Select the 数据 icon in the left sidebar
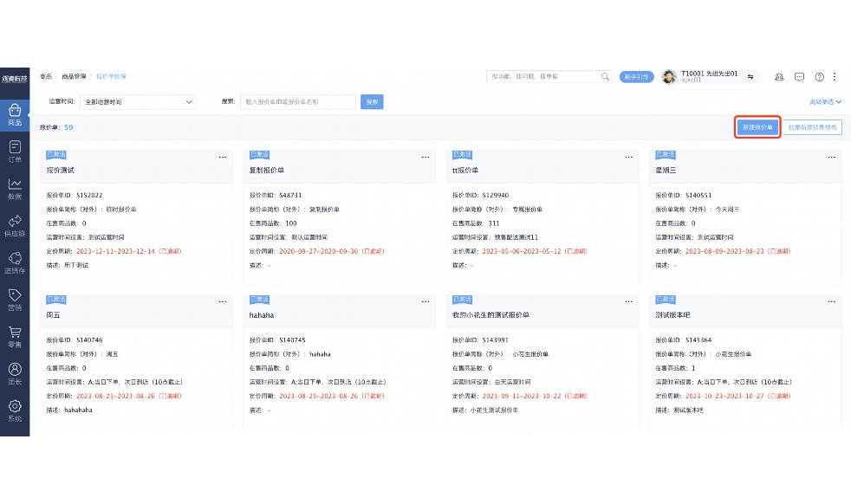 click(x=15, y=187)
